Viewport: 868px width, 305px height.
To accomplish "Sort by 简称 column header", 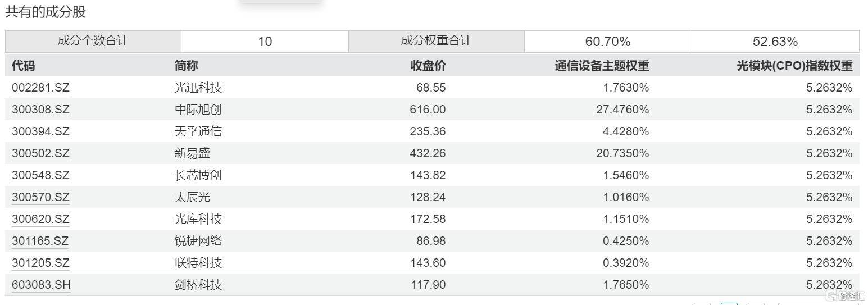I will [x=186, y=66].
